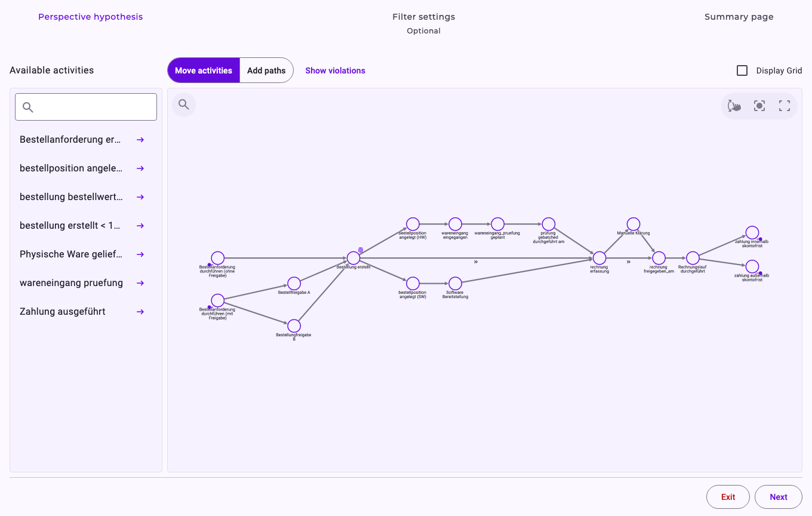Select the bestellposition angelegt (HW) node

coord(413,224)
